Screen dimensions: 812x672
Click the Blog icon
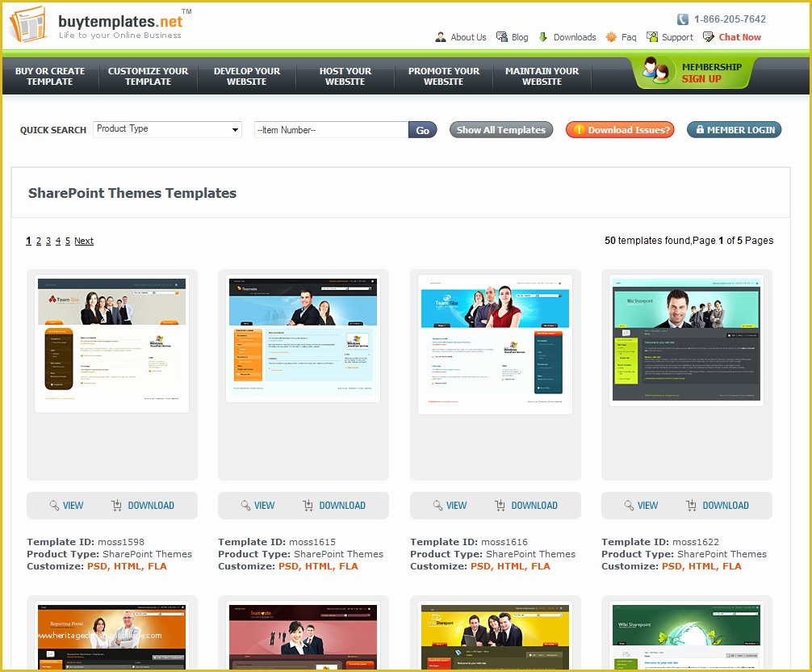click(x=501, y=37)
